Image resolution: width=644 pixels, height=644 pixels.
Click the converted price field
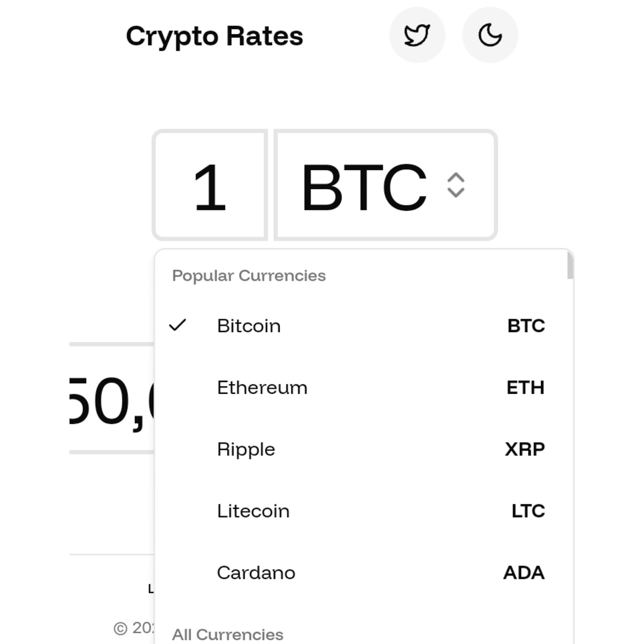111,398
